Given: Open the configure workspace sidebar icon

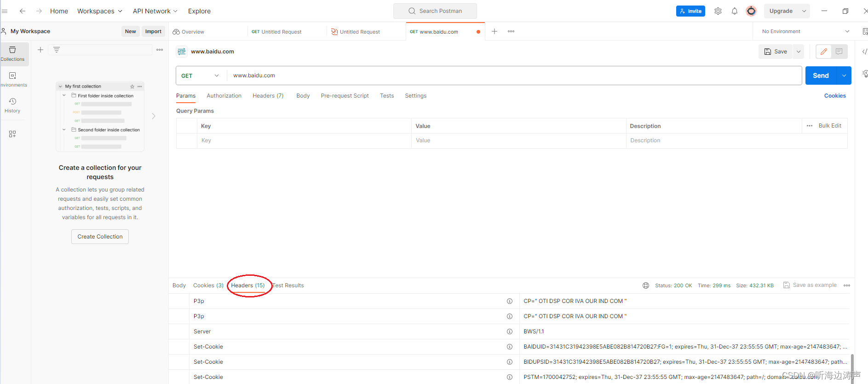Looking at the screenshot, I should pos(12,134).
